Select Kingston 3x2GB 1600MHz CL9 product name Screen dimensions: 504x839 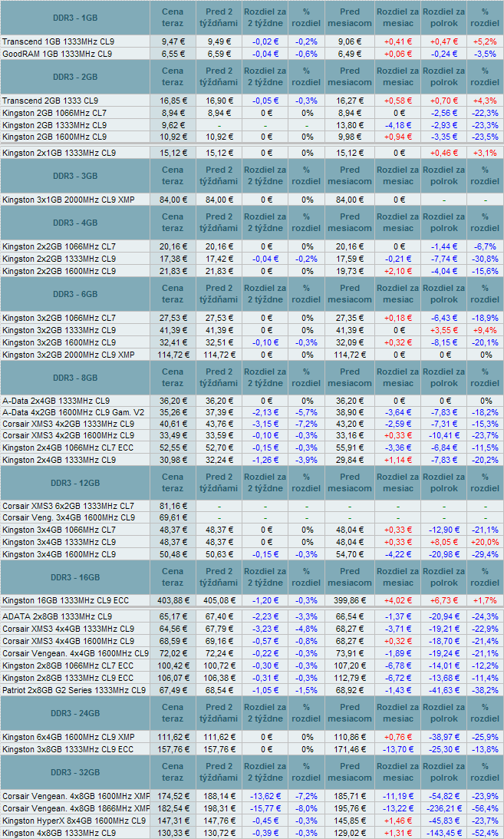tap(59, 342)
